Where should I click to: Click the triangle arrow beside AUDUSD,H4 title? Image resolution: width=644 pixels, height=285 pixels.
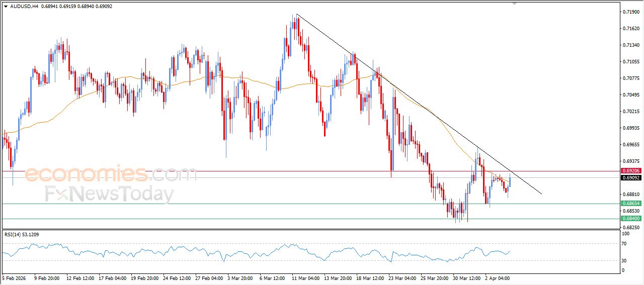point(6,7)
